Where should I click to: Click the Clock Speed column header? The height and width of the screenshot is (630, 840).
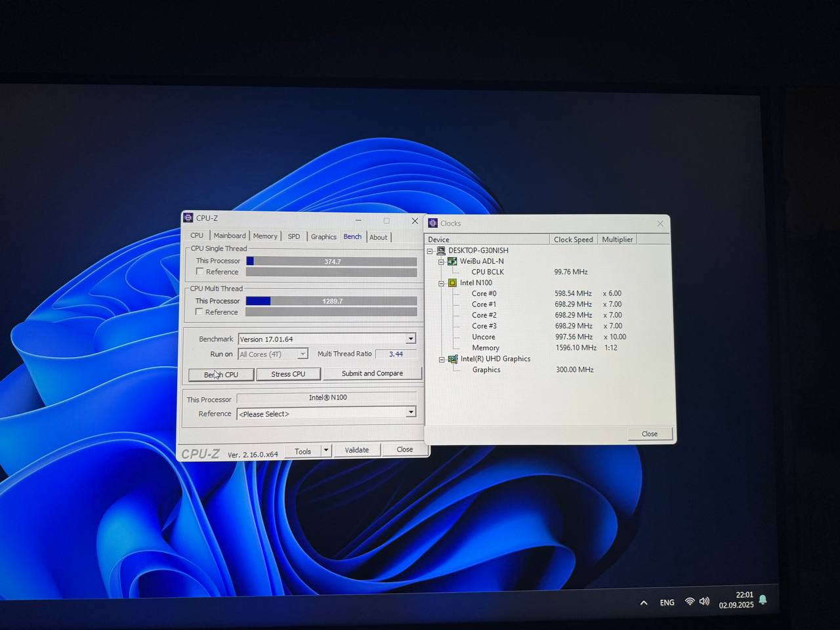tap(574, 240)
